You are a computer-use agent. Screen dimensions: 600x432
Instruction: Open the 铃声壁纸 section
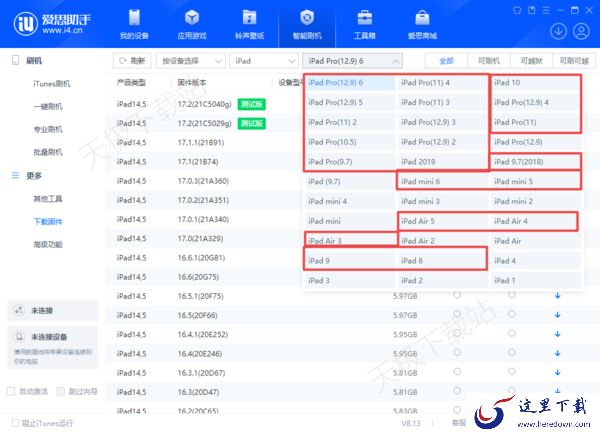tap(249, 24)
